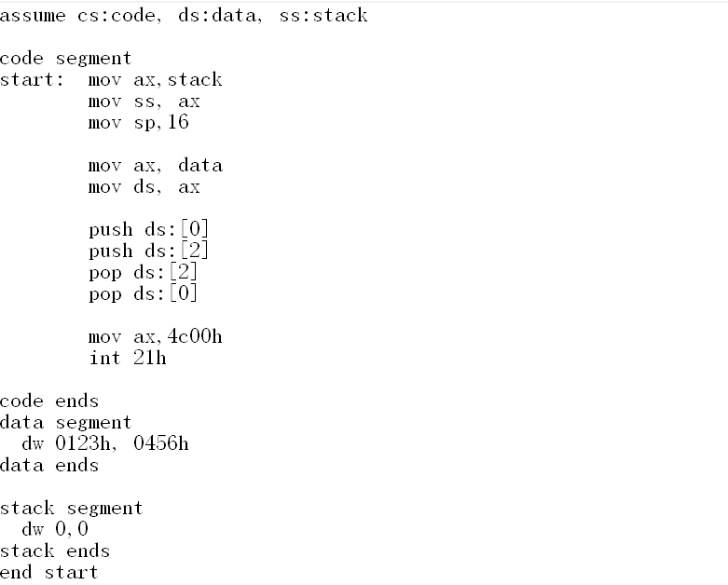This screenshot has width=728, height=585.
Task: Place cursor on "int 21h" line
Action: coord(128,358)
